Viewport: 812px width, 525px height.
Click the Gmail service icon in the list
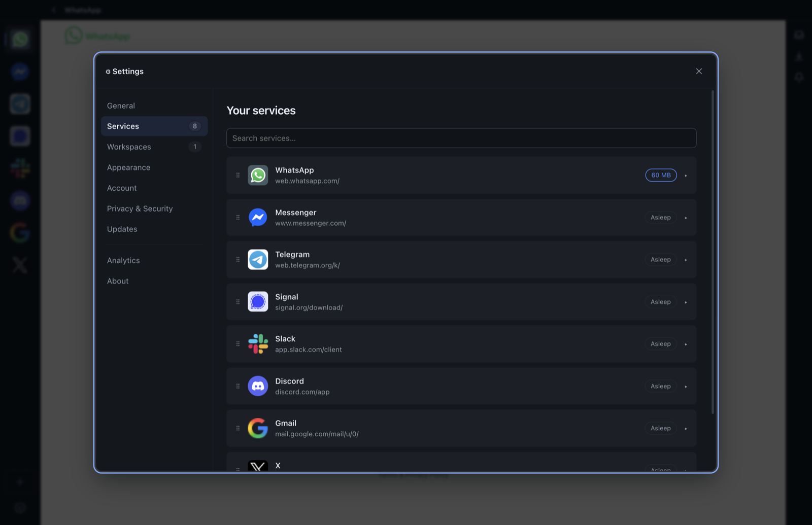[x=258, y=428]
